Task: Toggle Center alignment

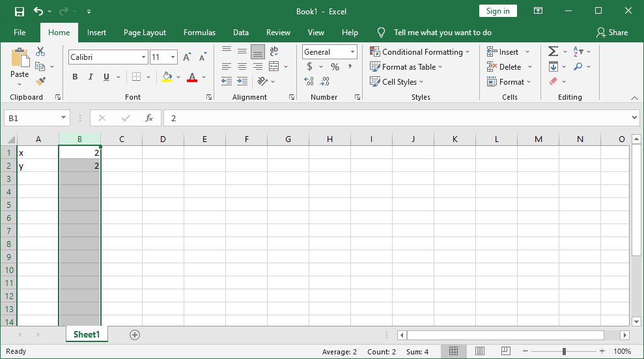Action: 242,66
